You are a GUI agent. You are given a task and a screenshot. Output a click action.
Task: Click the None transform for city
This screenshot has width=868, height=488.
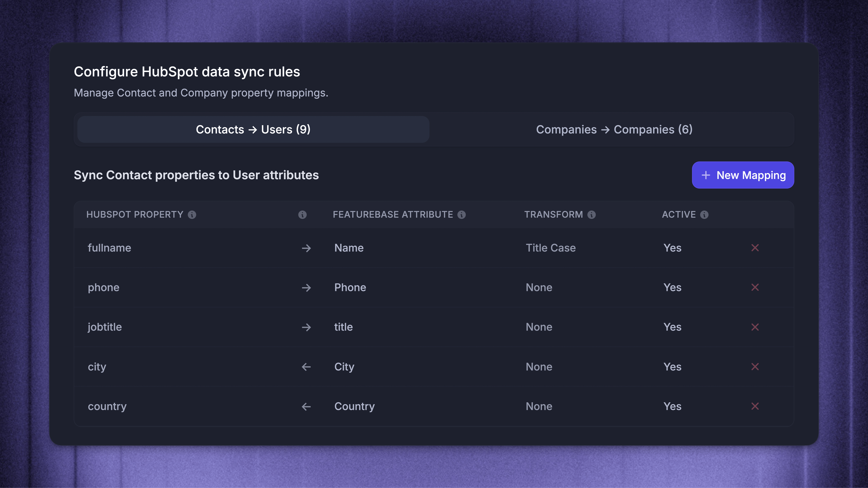click(539, 367)
